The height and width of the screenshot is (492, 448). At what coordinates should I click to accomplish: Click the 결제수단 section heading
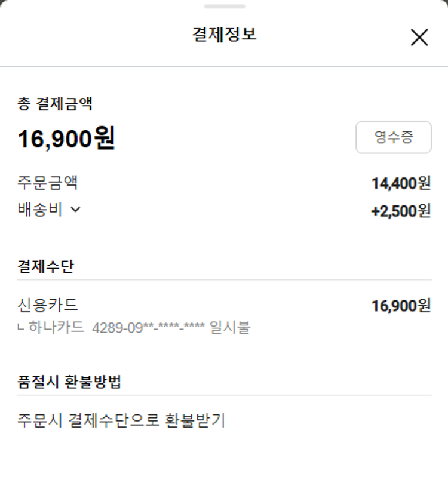(45, 266)
